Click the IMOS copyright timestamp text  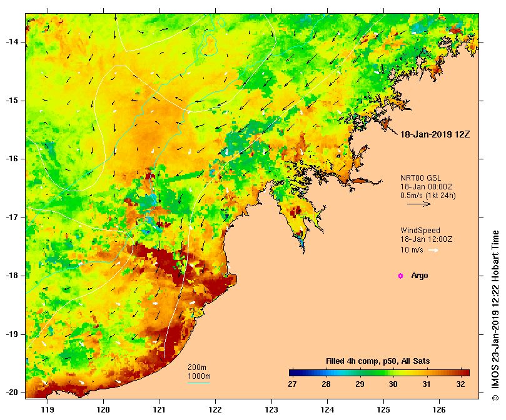pyautogui.click(x=495, y=316)
